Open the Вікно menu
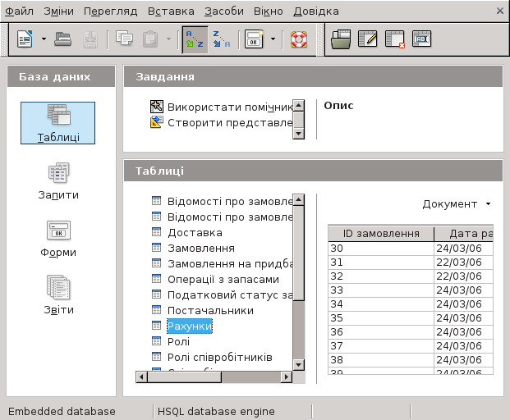Image resolution: width=510 pixels, height=420 pixels. coord(269,11)
